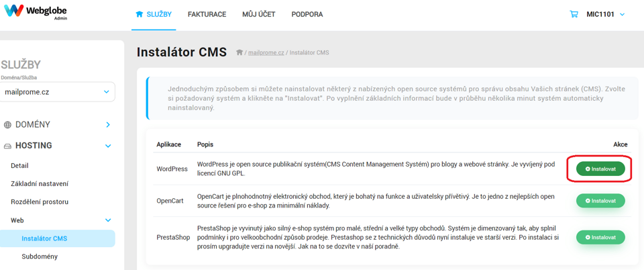The width and height of the screenshot is (644, 270).
Task: Open the mailprome.cz domain selector
Action: (x=58, y=92)
